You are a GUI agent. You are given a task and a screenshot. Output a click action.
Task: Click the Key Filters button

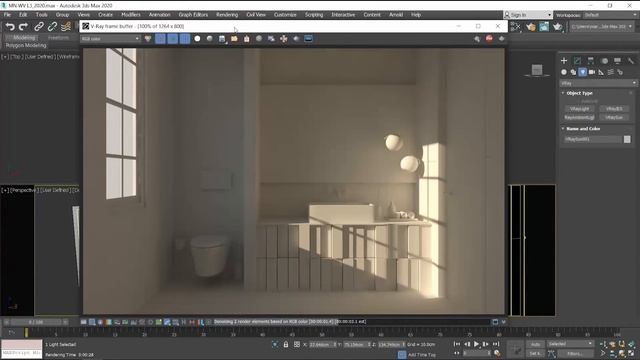575,353
